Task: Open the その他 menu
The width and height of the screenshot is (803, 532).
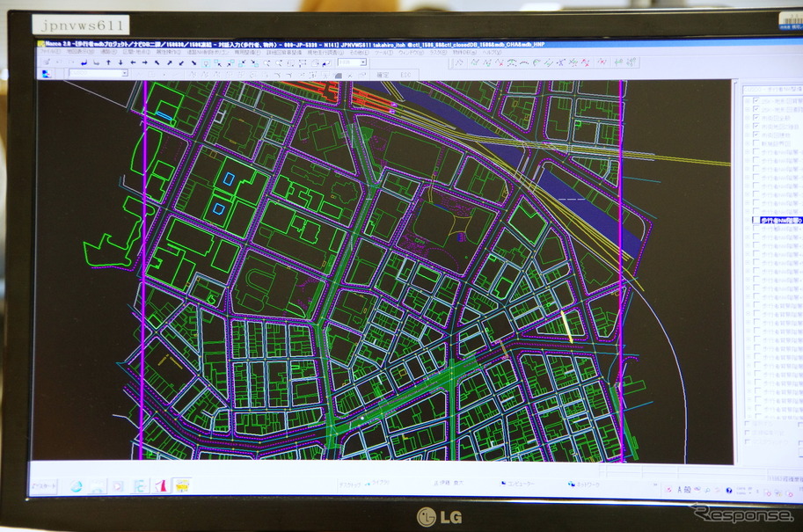Action: coord(360,52)
